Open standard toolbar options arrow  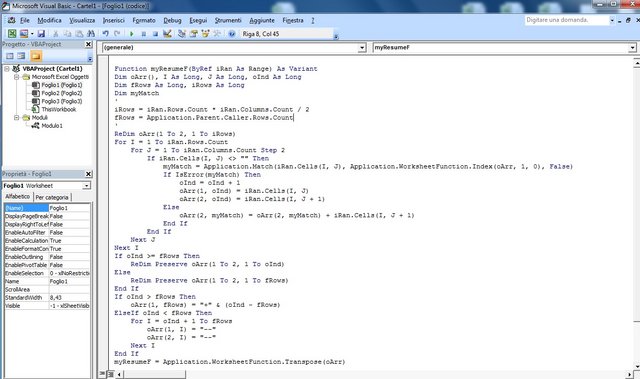pyautogui.click(x=336, y=37)
